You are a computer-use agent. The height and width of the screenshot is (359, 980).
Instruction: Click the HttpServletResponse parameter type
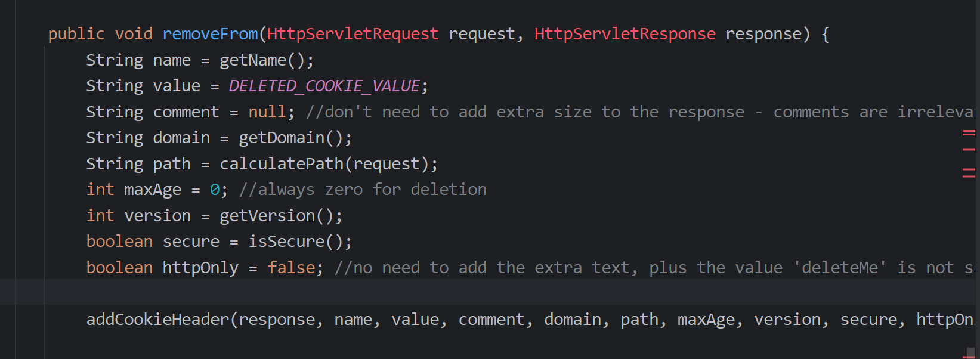[x=625, y=34]
